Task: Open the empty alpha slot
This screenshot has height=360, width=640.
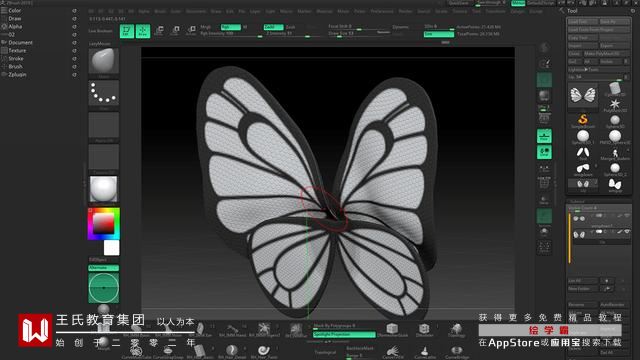Action: click(104, 125)
